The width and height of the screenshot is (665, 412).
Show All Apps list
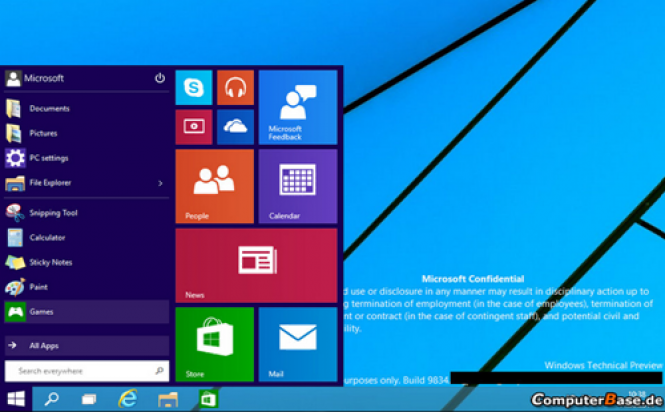click(x=87, y=346)
